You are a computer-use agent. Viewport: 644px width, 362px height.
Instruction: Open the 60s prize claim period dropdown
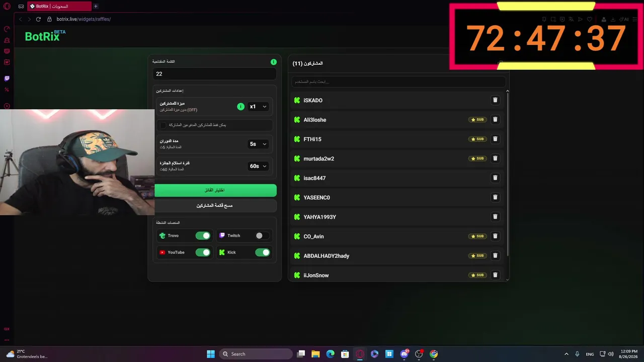coord(258,166)
